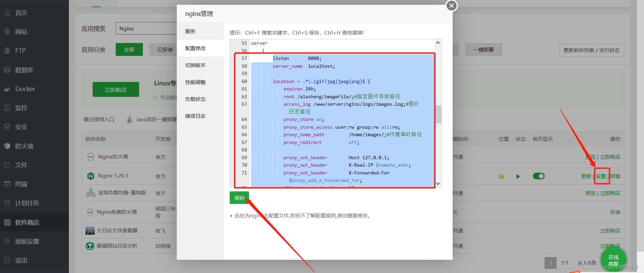644x273 pixels.
Task: Click the 设置 link for Nginx 1.20.1
Action: 601,176
